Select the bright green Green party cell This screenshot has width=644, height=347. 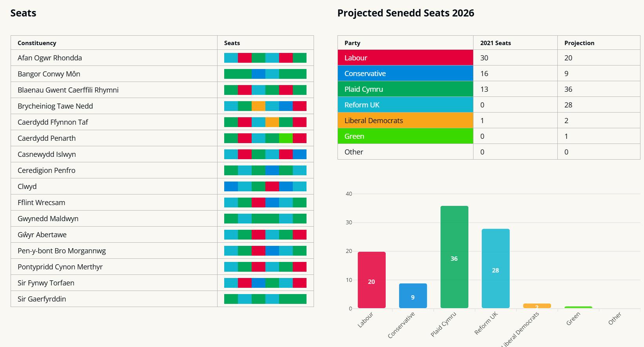point(405,136)
